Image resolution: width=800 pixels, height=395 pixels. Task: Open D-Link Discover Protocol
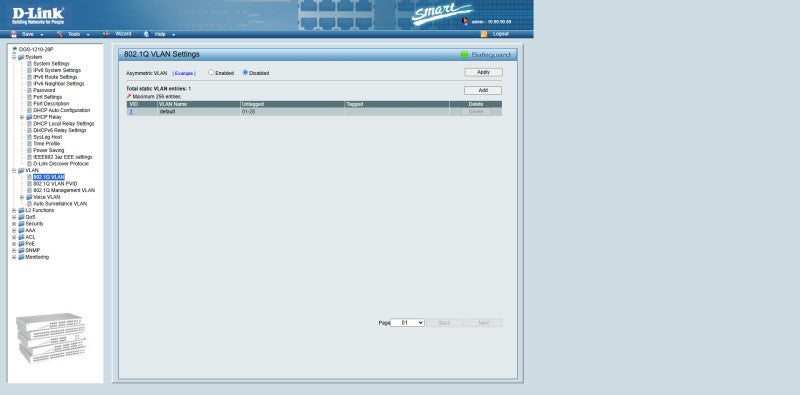click(61, 164)
